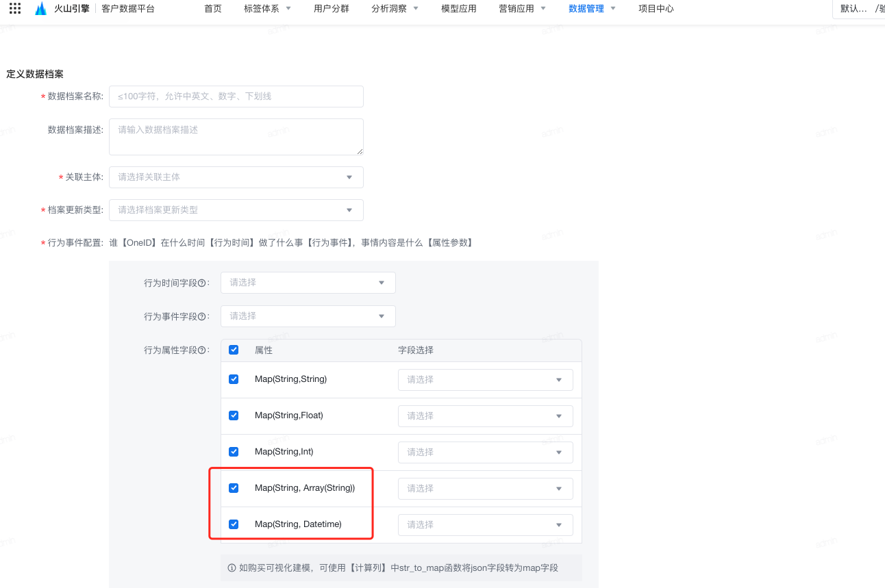
Task: Uncheck the Map(String, Array(String)) checkbox
Action: [234, 488]
